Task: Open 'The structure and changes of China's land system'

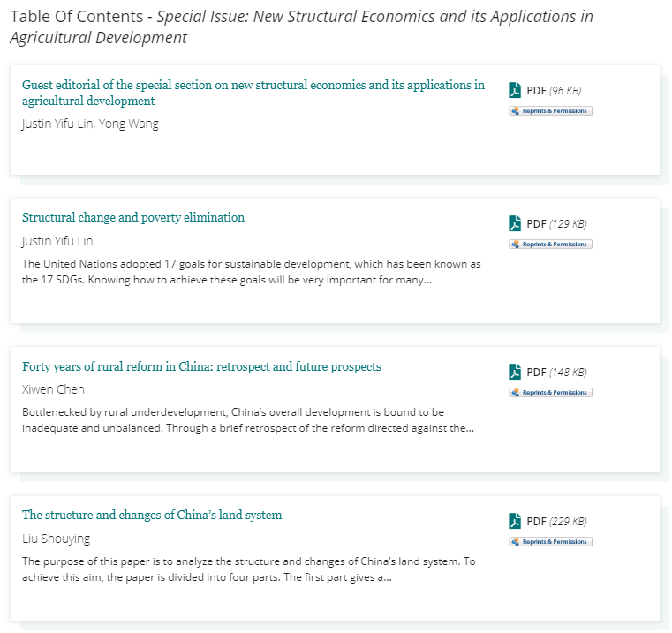Action: tap(152, 516)
